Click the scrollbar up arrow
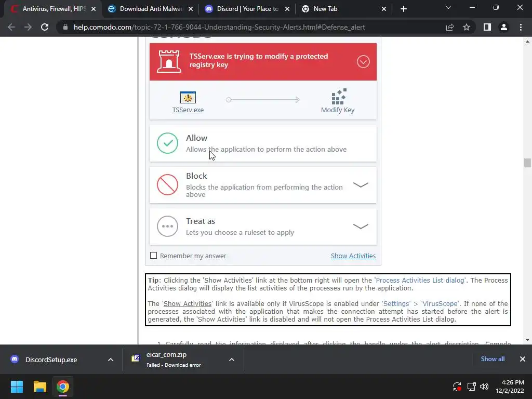This screenshot has width=532, height=399. click(x=527, y=42)
